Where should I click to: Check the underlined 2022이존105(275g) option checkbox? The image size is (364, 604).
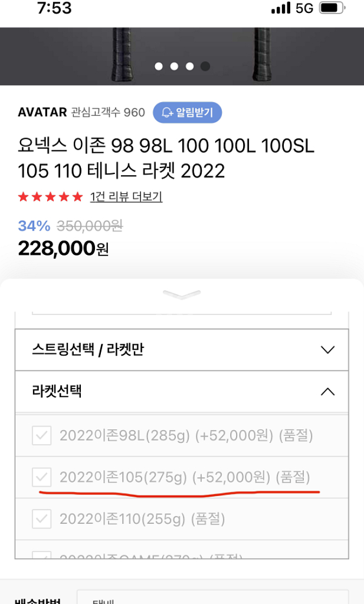[41, 478]
